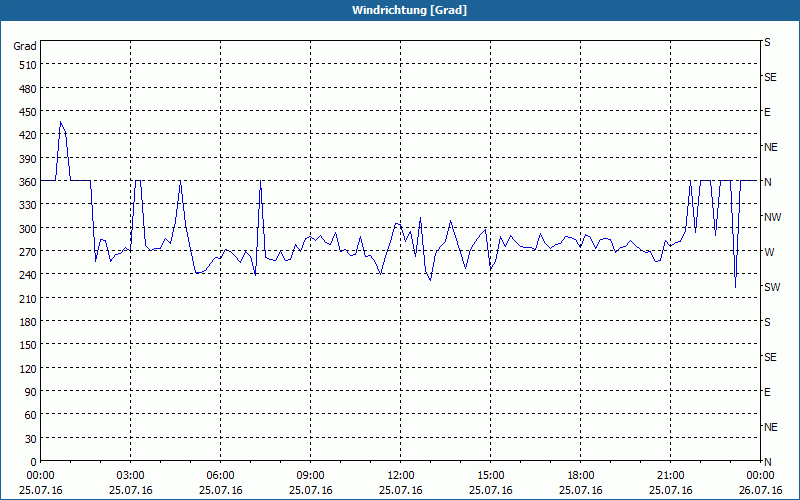Screen dimensions: 800x500
Task: Click the 26.07.16 date label
Action: point(760,490)
